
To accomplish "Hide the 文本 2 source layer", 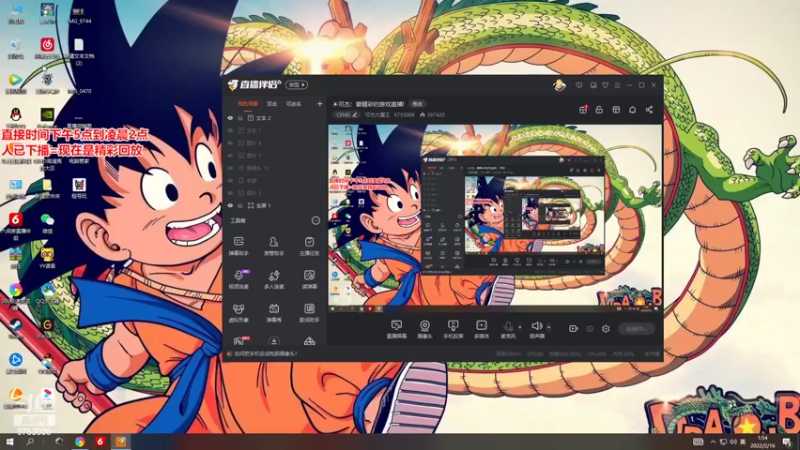I will point(230,118).
